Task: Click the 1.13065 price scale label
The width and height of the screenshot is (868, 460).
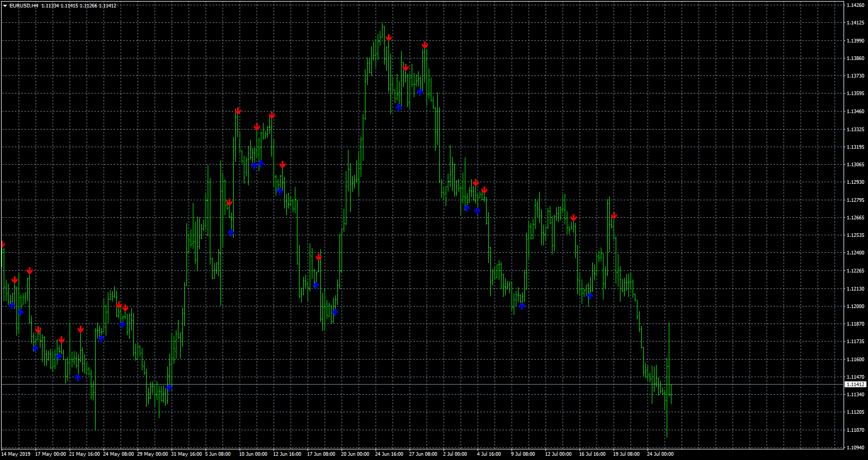Action: coord(855,165)
